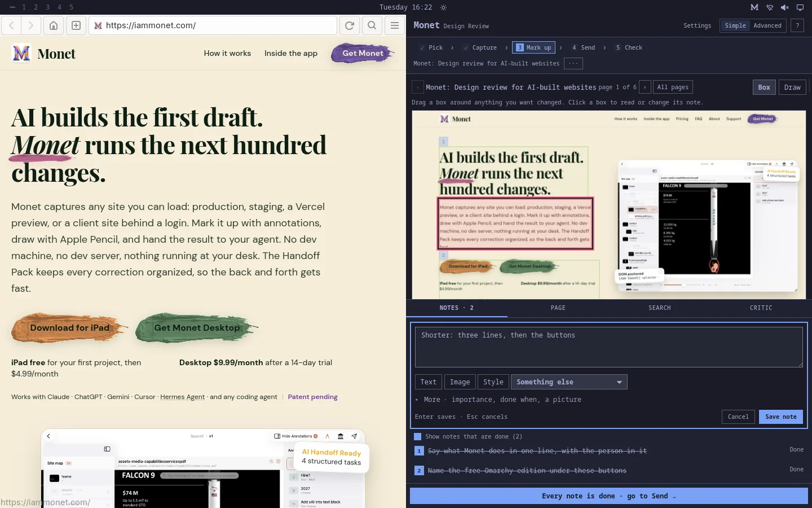The image size is (812, 508).
Task: Open Settings in Monet Design Review
Action: [x=698, y=25]
